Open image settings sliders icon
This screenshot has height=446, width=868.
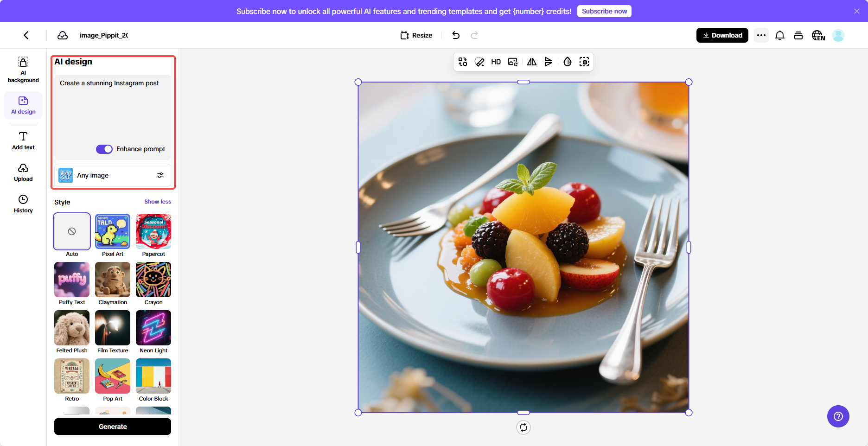coord(160,175)
